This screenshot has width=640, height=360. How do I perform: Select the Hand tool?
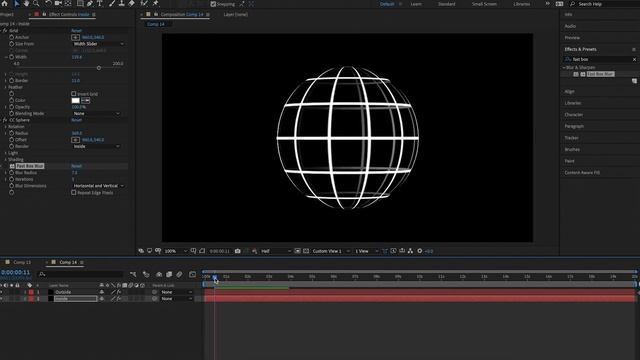point(27,3)
